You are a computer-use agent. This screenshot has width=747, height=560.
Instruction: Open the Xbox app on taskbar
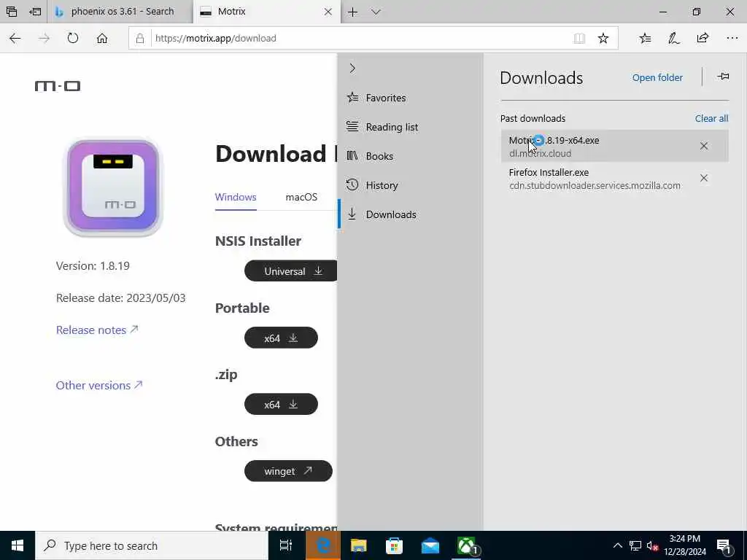(x=467, y=545)
